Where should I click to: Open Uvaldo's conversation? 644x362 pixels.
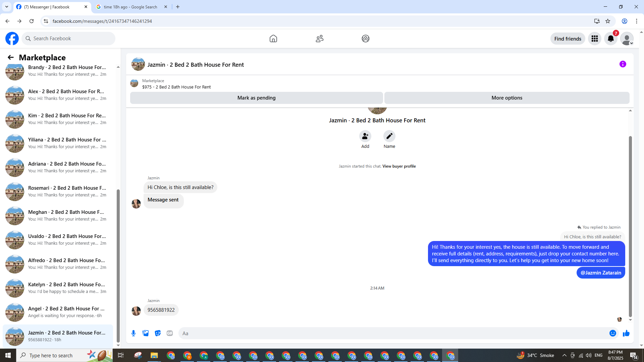58,240
